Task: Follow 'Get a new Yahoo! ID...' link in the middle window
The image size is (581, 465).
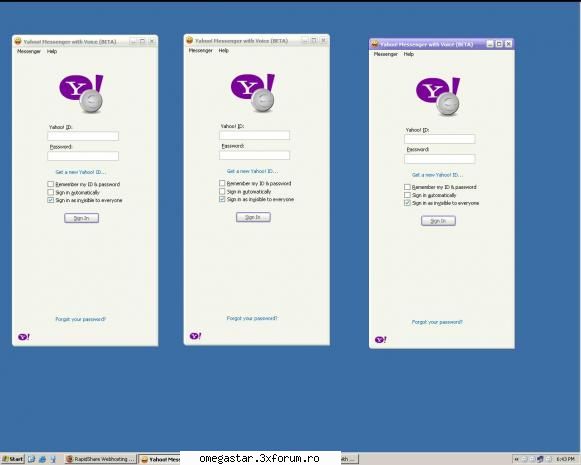Action: (x=252, y=171)
